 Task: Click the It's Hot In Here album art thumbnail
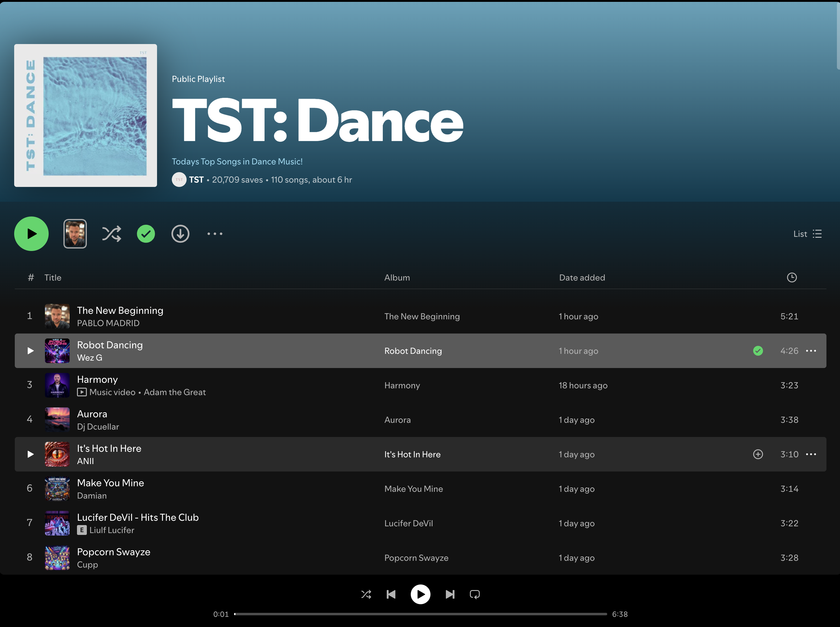[57, 454]
